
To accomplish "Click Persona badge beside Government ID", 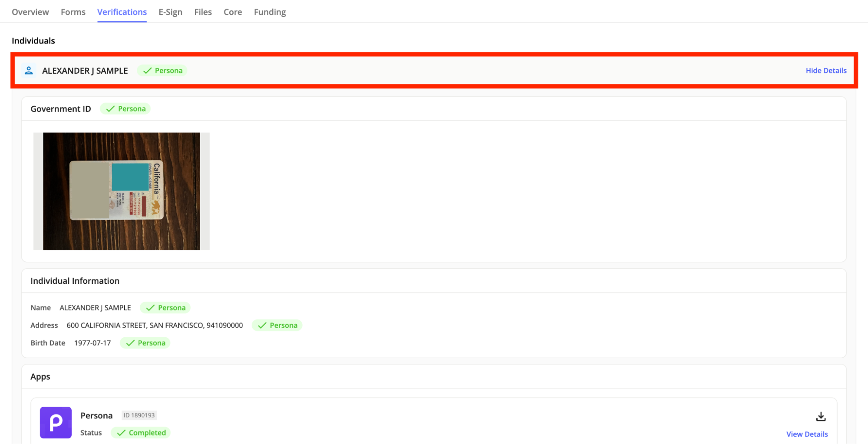I will 125,109.
